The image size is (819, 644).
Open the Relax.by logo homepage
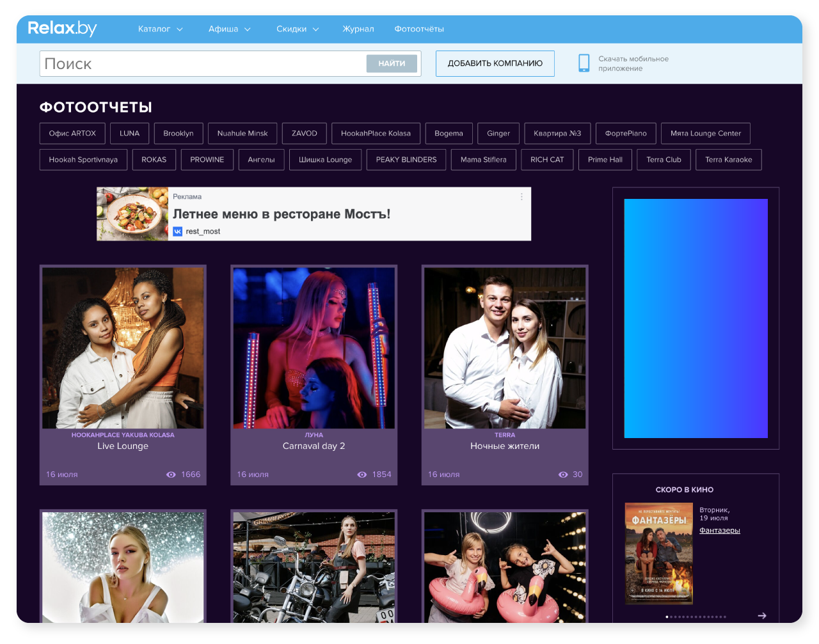[x=62, y=29]
